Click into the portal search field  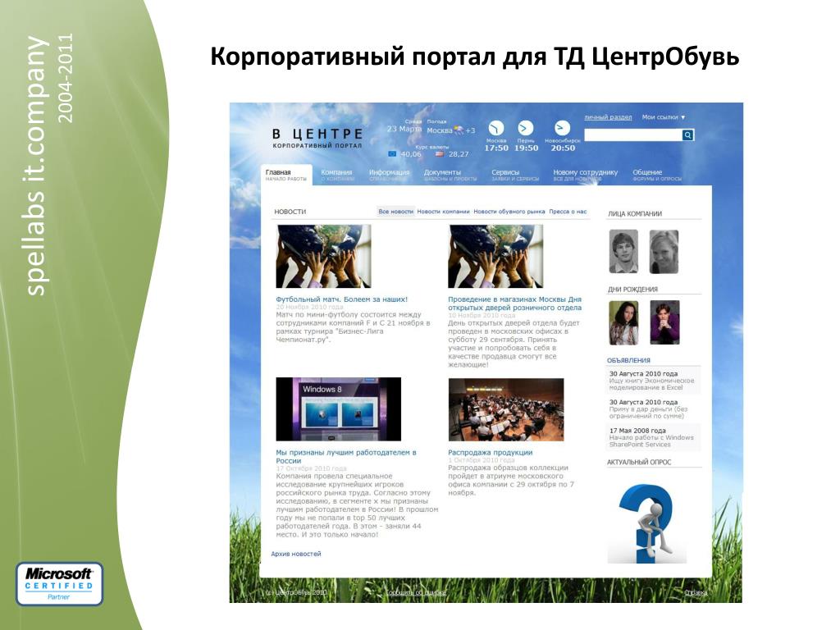coord(632,135)
